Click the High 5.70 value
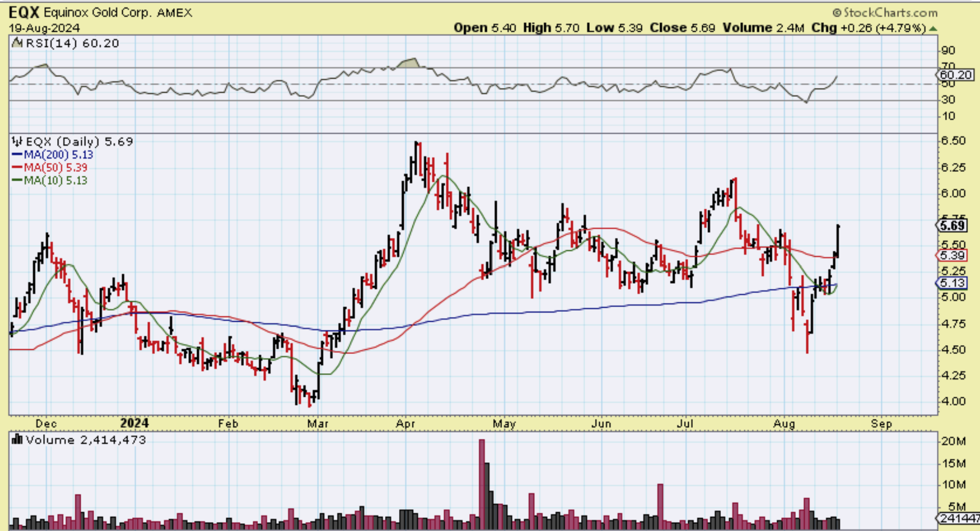This screenshot has height=531, width=980. [551, 28]
